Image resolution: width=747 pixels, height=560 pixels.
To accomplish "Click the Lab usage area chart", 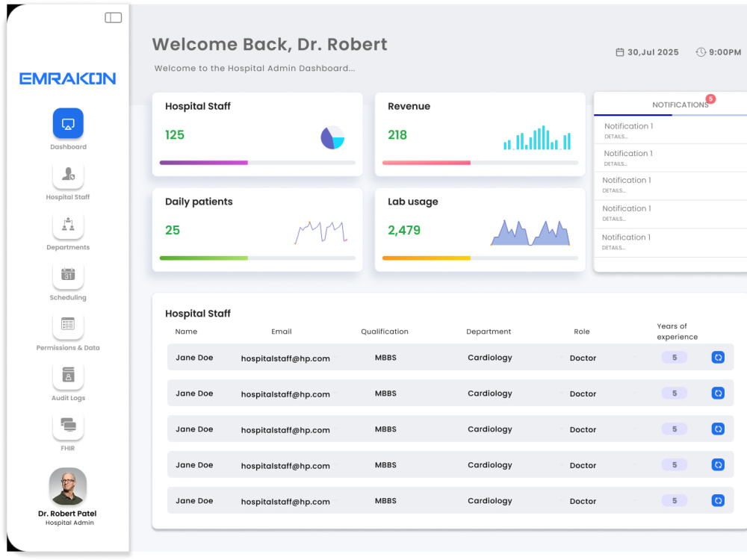I will (x=530, y=233).
